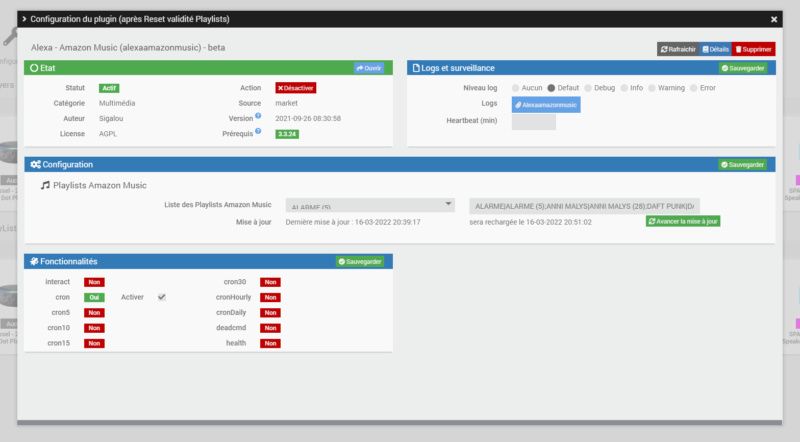This screenshot has height=442, width=800.
Task: Click Avancer la mise à jour button
Action: pyautogui.click(x=683, y=221)
